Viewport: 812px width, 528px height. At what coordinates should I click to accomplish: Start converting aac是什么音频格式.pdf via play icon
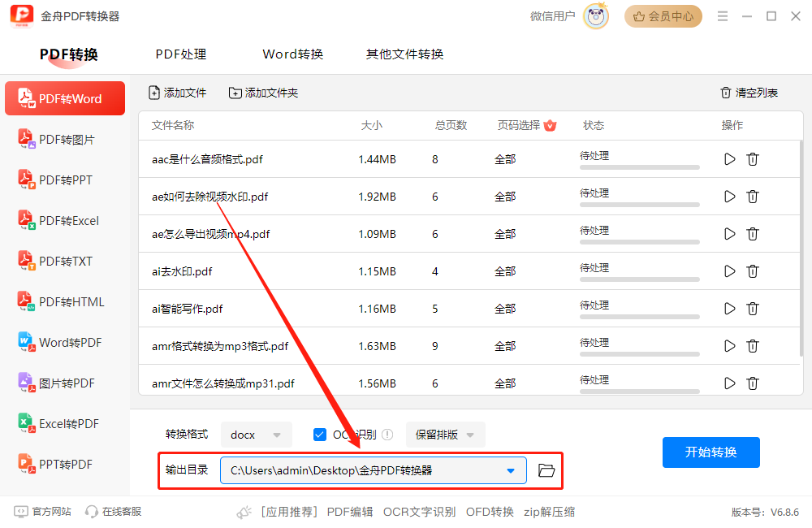(728, 159)
